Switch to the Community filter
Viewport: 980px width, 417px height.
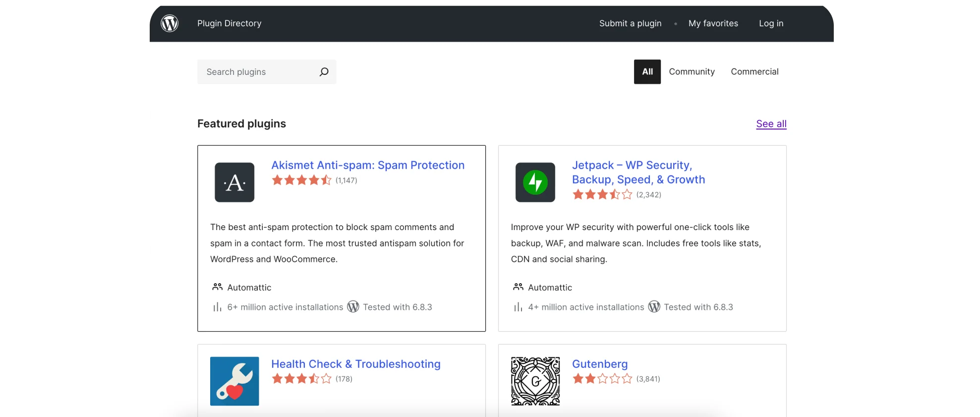pyautogui.click(x=692, y=72)
